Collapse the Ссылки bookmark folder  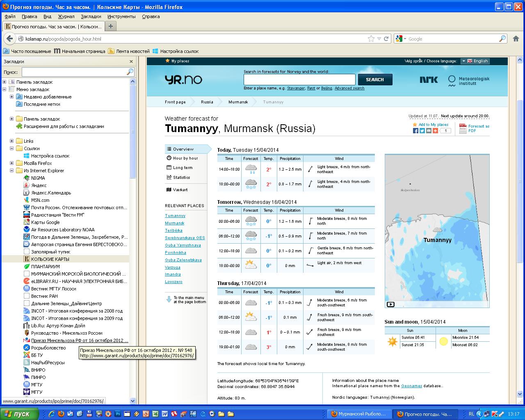(x=12, y=148)
